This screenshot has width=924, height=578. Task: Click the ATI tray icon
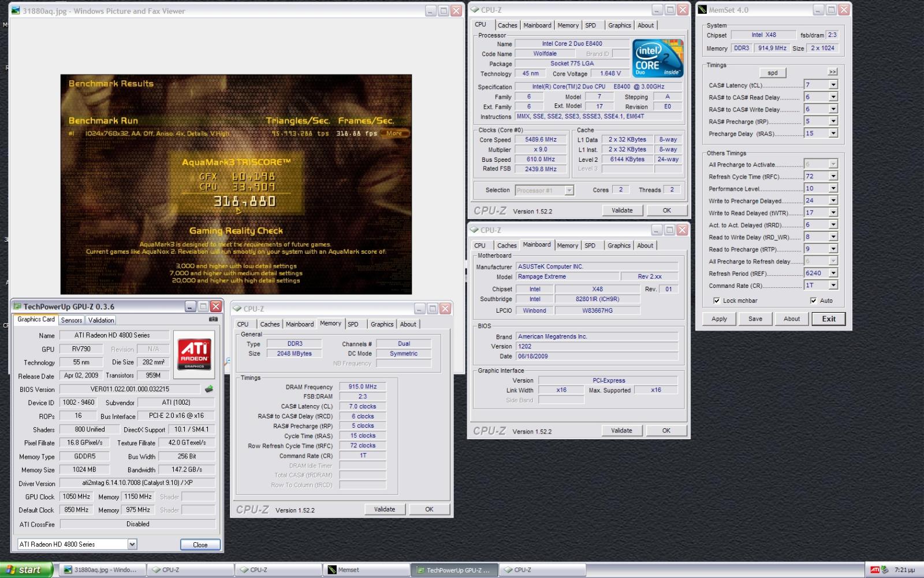coord(875,570)
